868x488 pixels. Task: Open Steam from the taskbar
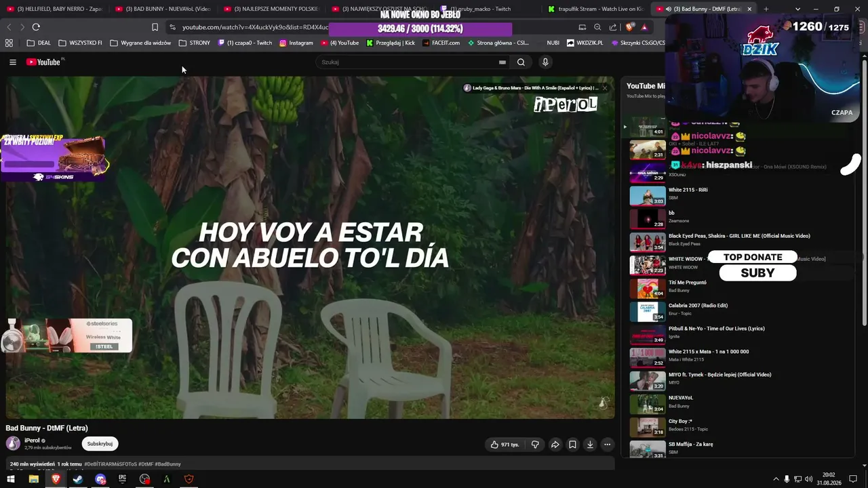point(78,479)
